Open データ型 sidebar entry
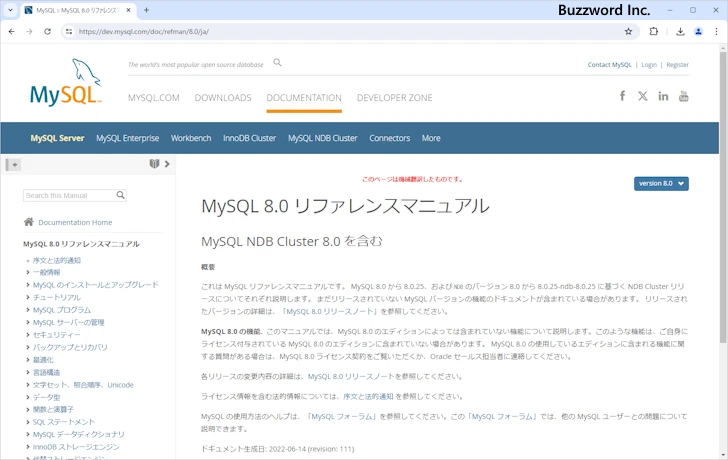This screenshot has height=460, width=728. (x=46, y=397)
